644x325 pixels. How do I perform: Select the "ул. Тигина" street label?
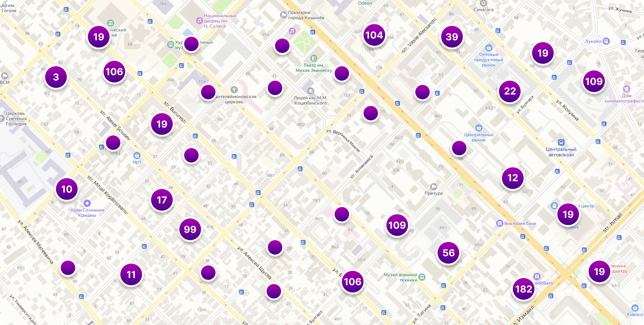pos(421,314)
